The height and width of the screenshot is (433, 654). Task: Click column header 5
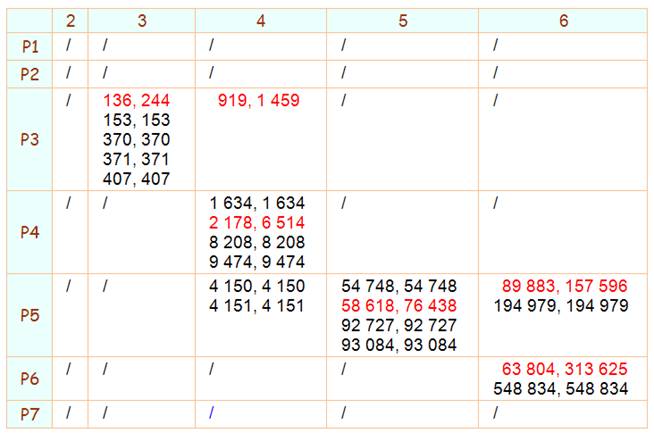pos(403,20)
